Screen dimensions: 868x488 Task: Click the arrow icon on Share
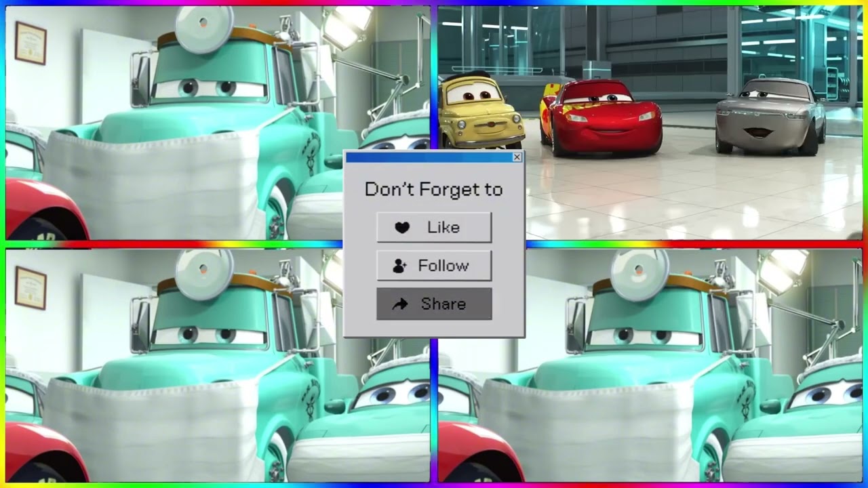400,304
